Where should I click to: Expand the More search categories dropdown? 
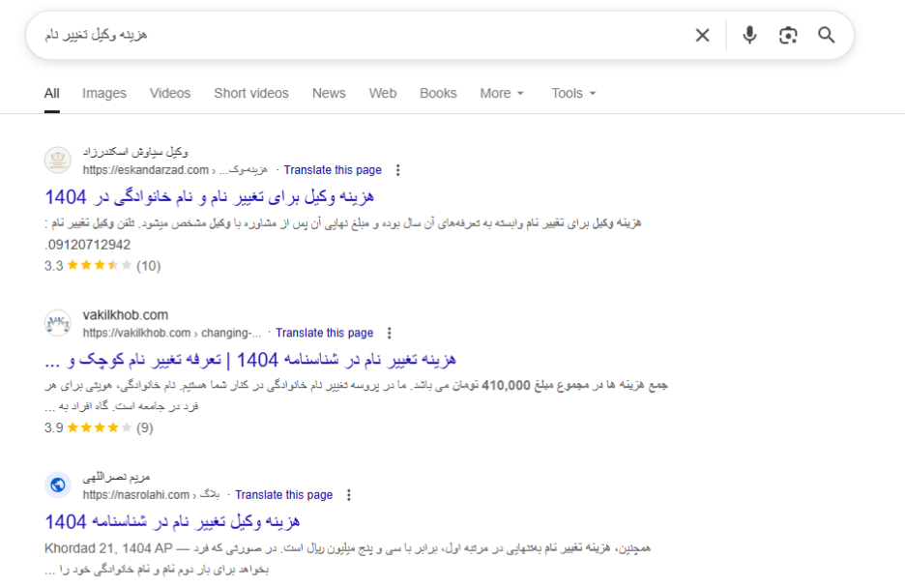502,94
